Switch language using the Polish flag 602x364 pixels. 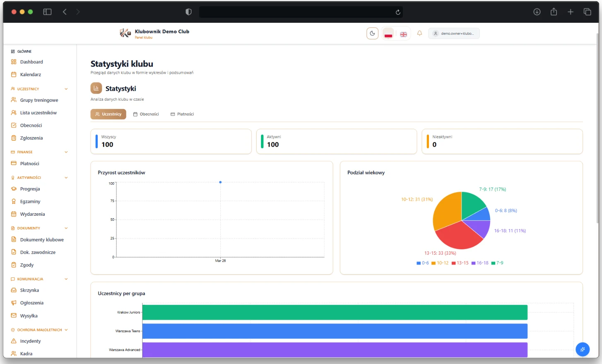388,34
